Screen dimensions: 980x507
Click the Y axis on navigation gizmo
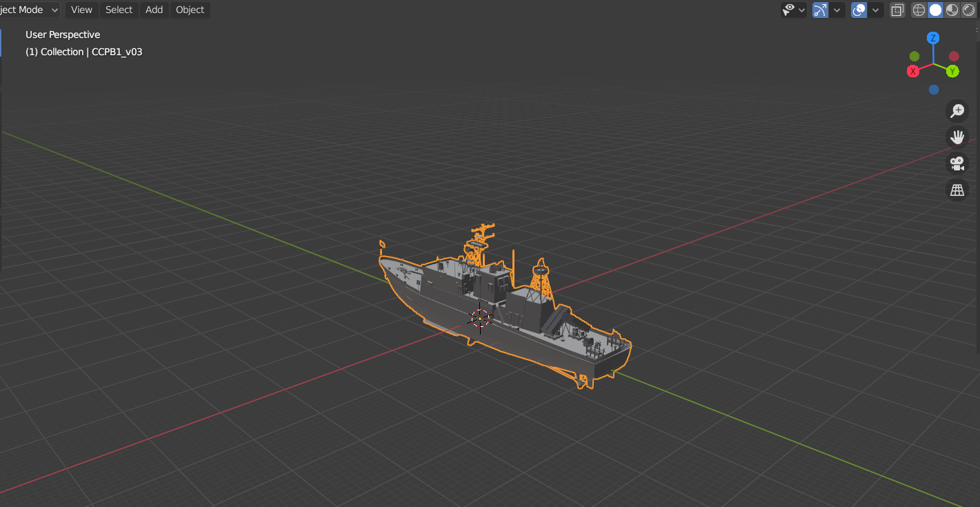[x=952, y=71]
